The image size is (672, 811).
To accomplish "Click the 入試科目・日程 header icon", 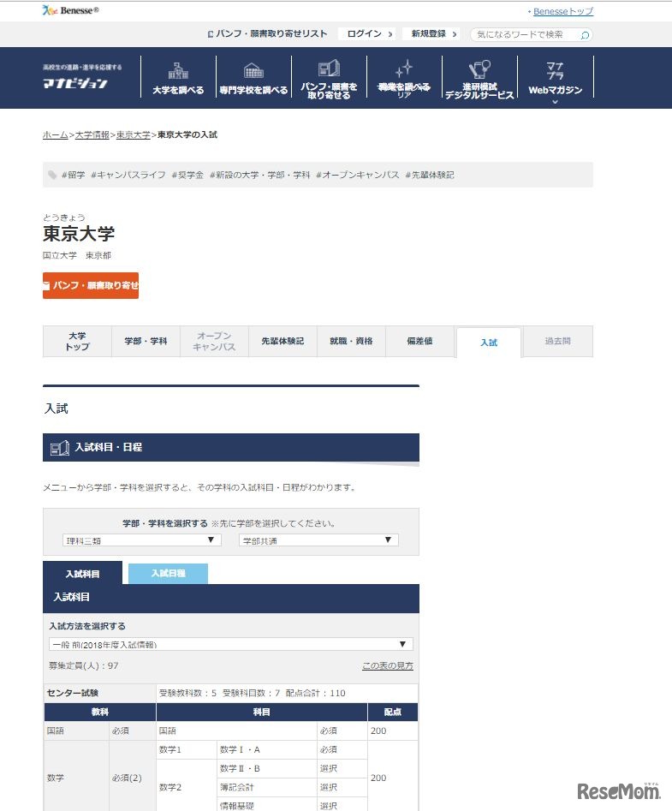I will coord(59,448).
